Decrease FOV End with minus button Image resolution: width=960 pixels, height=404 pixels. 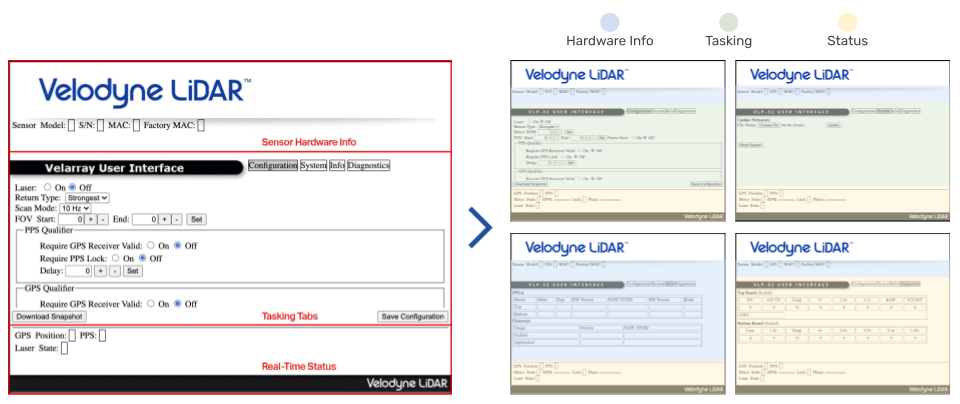coord(177,219)
